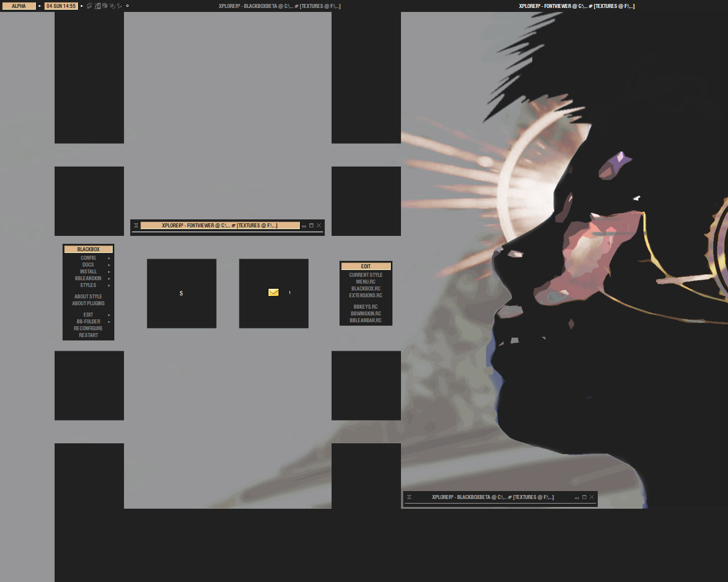Click the BlackboxBeta window title text
This screenshot has width=728, height=582.
[x=493, y=497]
